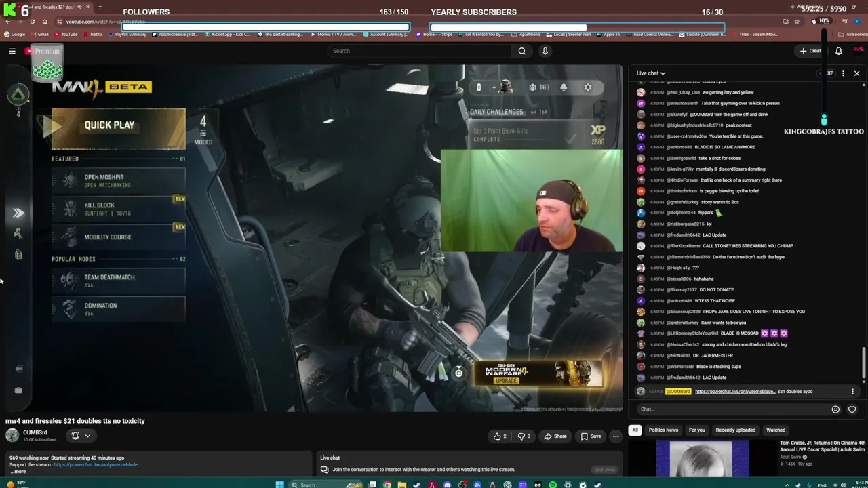This screenshot has height=488, width=868.
Task: Expand the Live chat mode dropdown
Action: coord(651,73)
